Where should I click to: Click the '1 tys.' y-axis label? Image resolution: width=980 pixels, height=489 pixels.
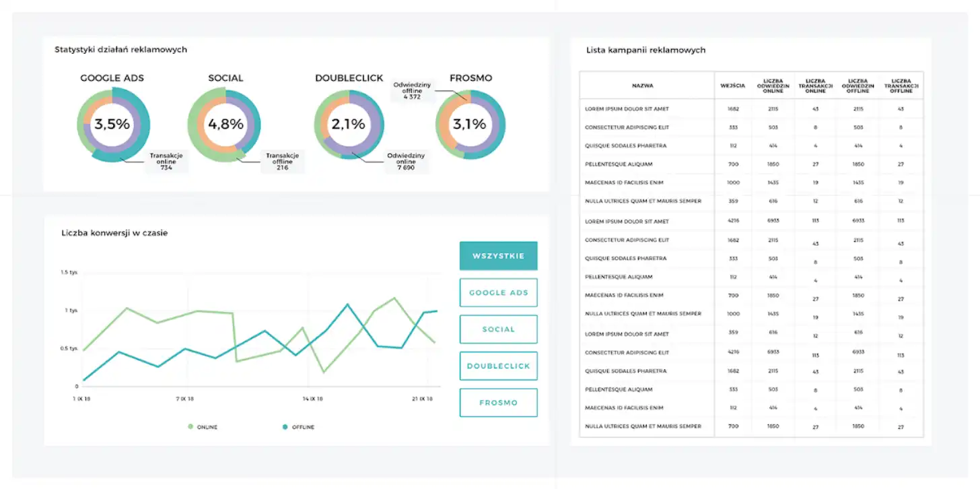(71, 311)
